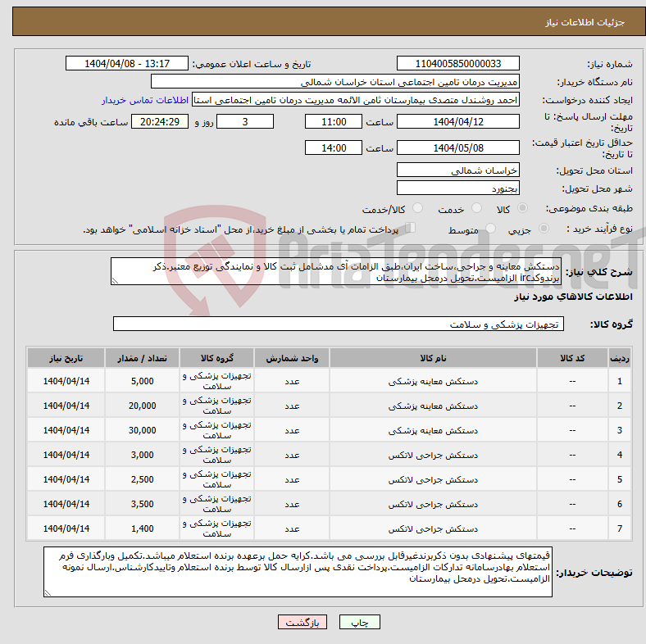Click the تعداد / مقدار column header
The height and width of the screenshot is (644, 646).
(142, 358)
